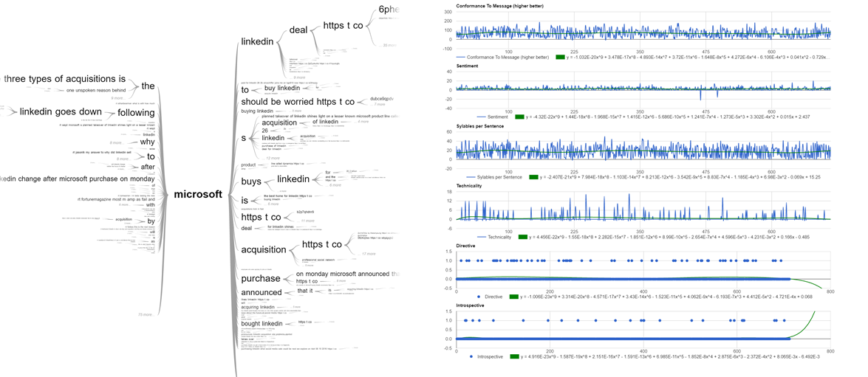
Task: Select the large "deal" node after linkedin
Action: [298, 30]
